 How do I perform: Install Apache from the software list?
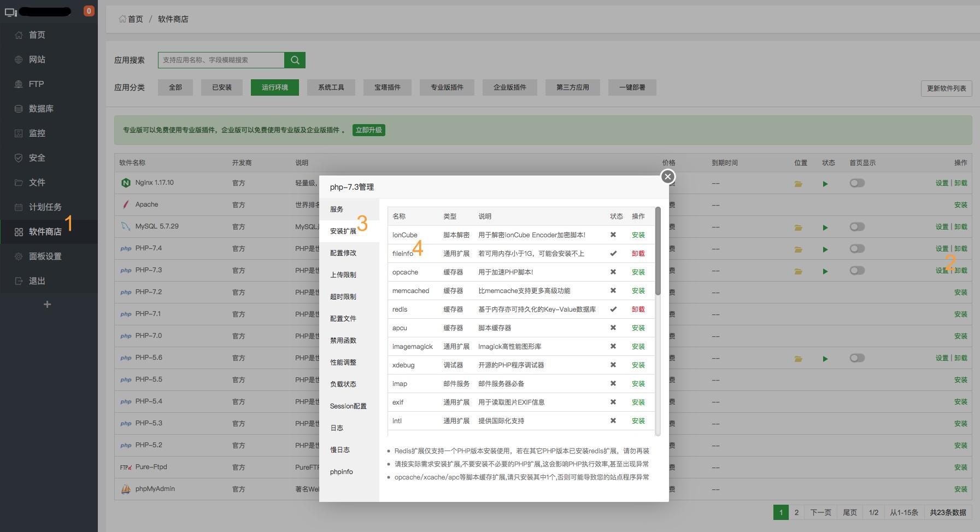click(961, 205)
